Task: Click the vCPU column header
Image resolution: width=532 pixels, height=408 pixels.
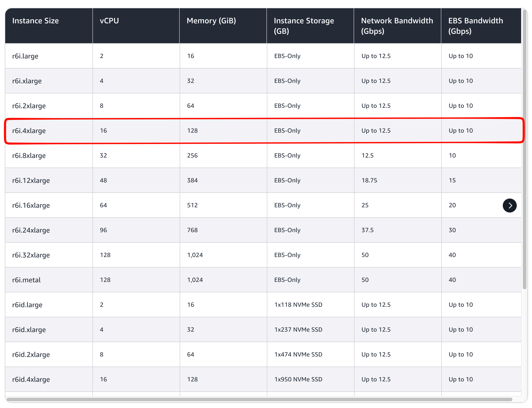Action: click(x=136, y=26)
